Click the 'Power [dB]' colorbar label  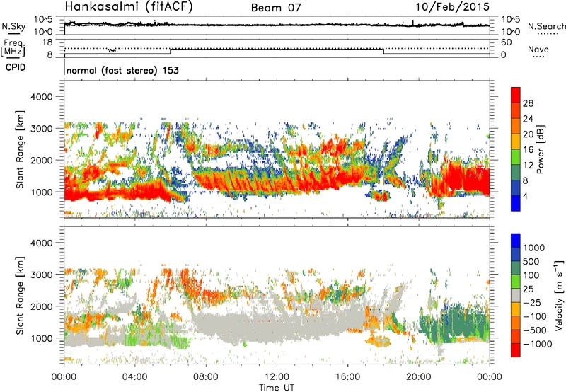tap(540, 149)
